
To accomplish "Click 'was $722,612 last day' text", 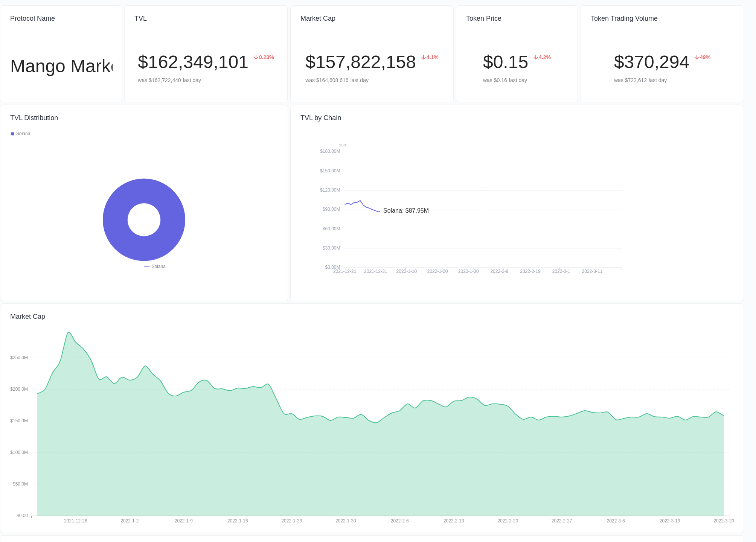I will (640, 80).
